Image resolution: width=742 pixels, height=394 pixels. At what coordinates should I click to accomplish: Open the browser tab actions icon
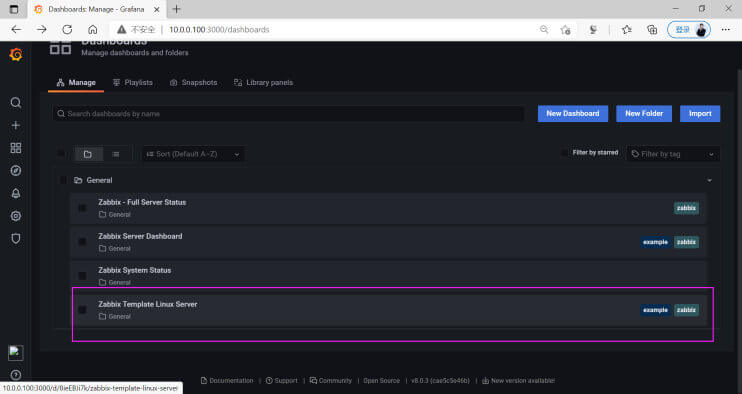(14, 9)
